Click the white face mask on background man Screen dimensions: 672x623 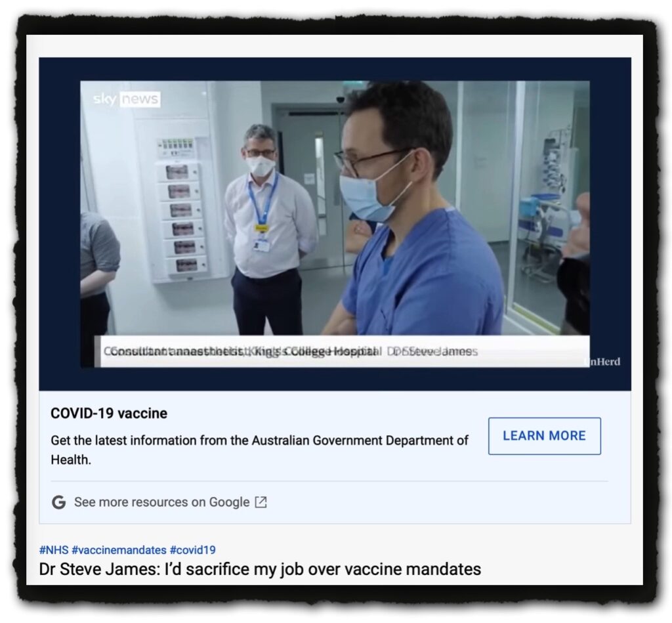click(x=261, y=167)
